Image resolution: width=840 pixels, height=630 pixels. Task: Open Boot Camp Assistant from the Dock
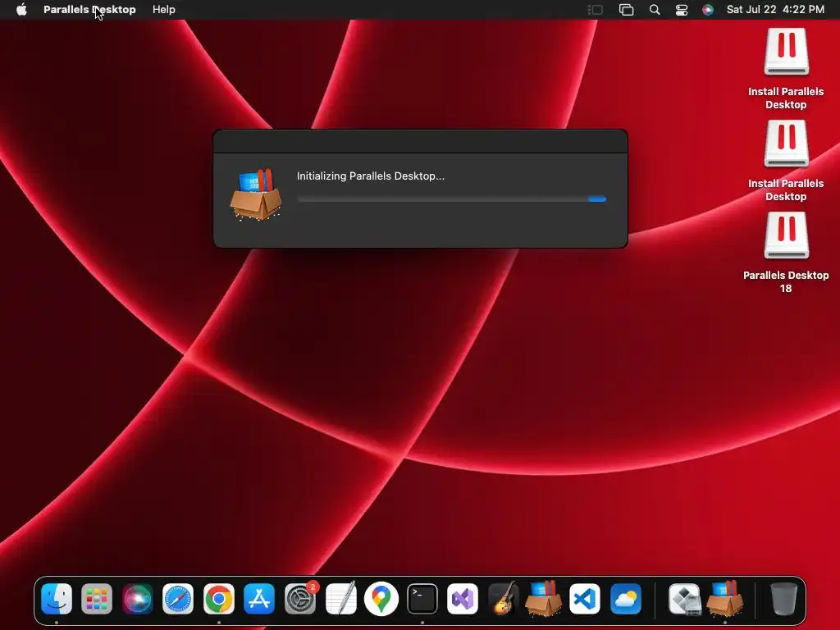coord(685,598)
